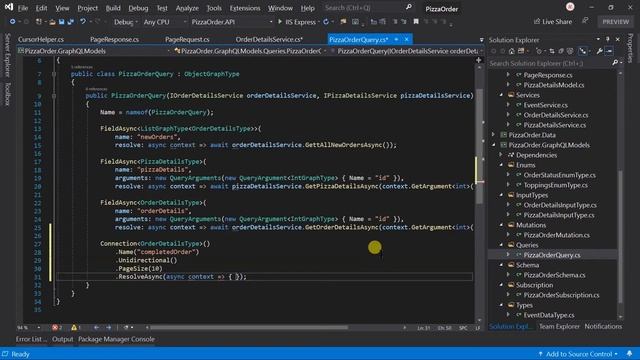The width and height of the screenshot is (640, 360).
Task: Select ToppingsEnumType.cs in Solution Explorer
Action: tap(555, 185)
